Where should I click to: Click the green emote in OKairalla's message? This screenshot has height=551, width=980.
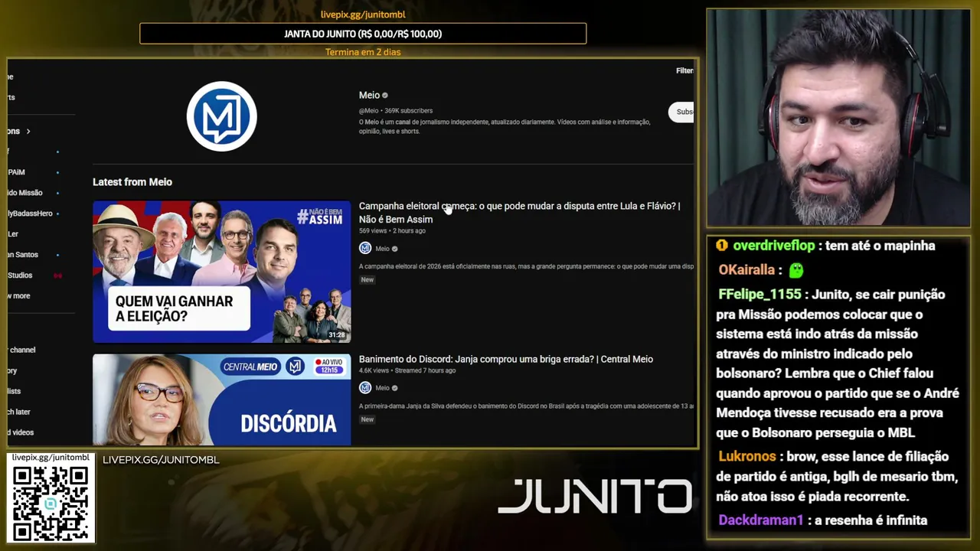click(796, 270)
